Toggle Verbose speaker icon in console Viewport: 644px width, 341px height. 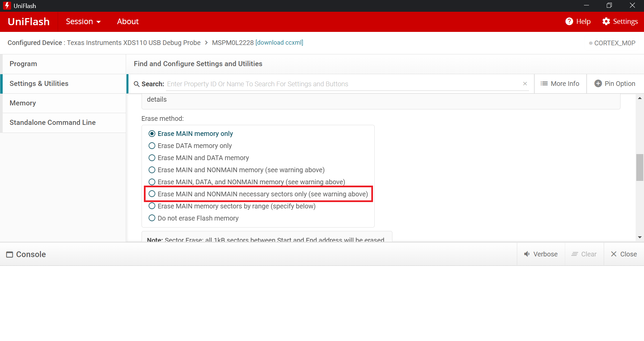click(527, 254)
